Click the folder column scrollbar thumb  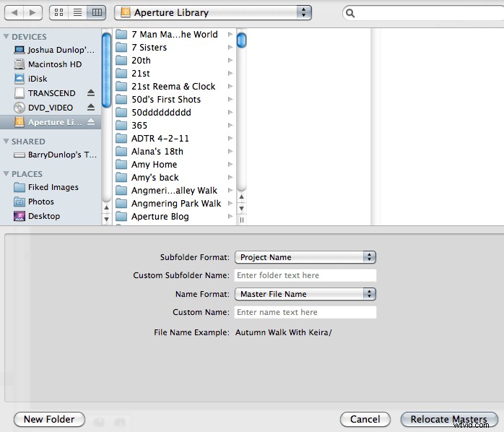[x=241, y=40]
